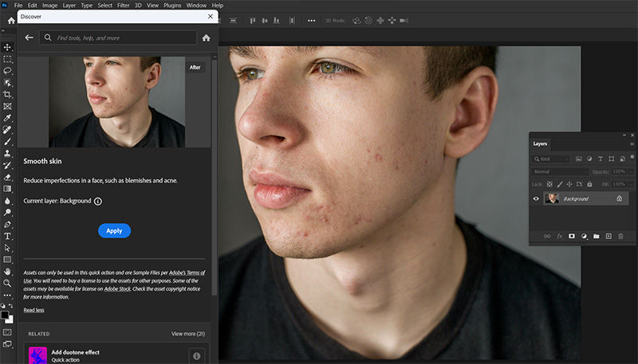This screenshot has height=364, width=638.
Task: Click the home icon in Discover panel
Action: (207, 37)
